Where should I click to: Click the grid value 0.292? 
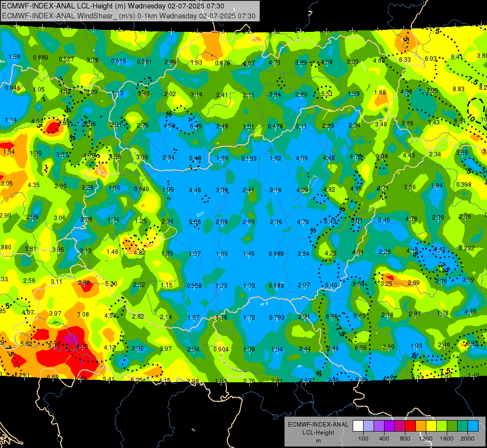(467, 248)
